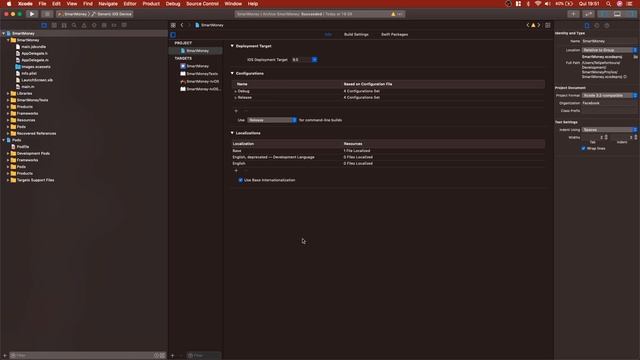
Task: Open macOS Spotlight search icon
Action: point(609,4)
